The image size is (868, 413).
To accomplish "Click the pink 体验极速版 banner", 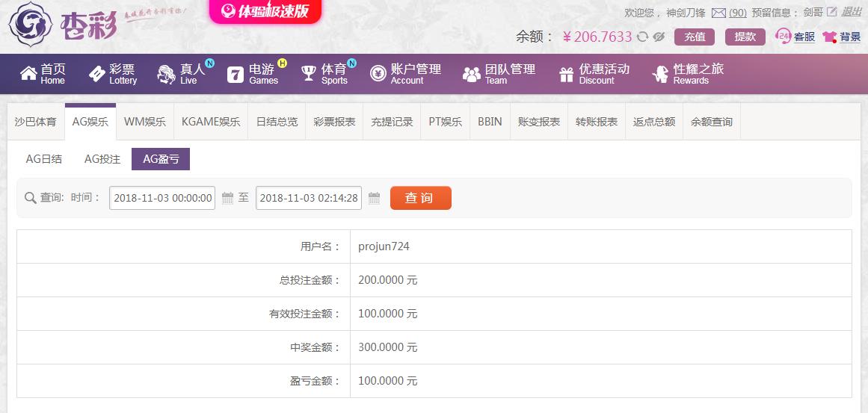I will click(265, 11).
